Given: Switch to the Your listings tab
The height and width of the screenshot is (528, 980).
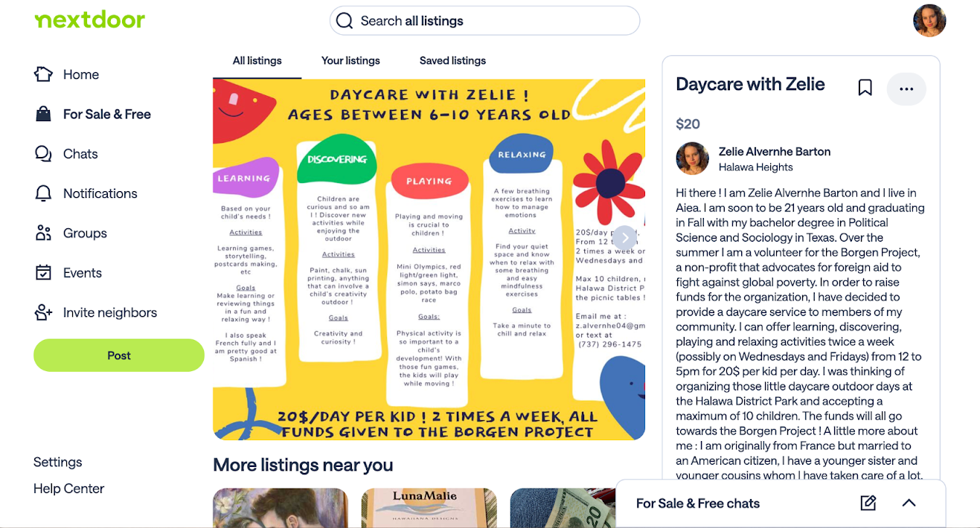Looking at the screenshot, I should click(x=350, y=61).
